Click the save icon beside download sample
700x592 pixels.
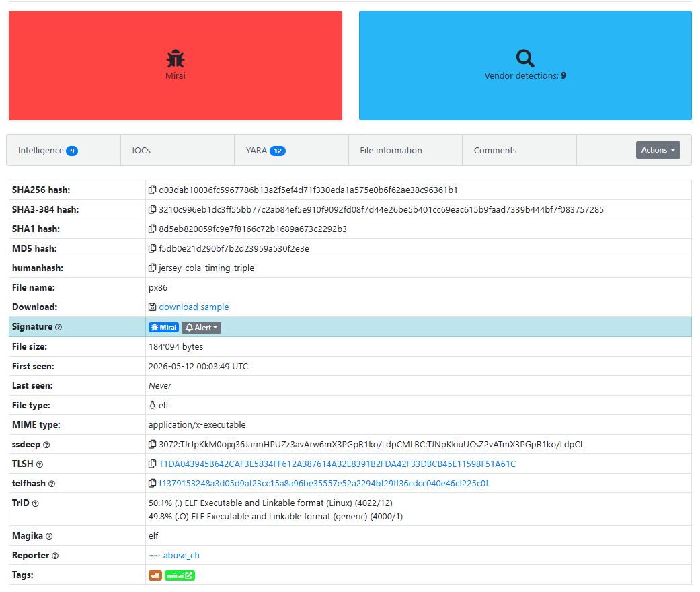[x=152, y=307]
